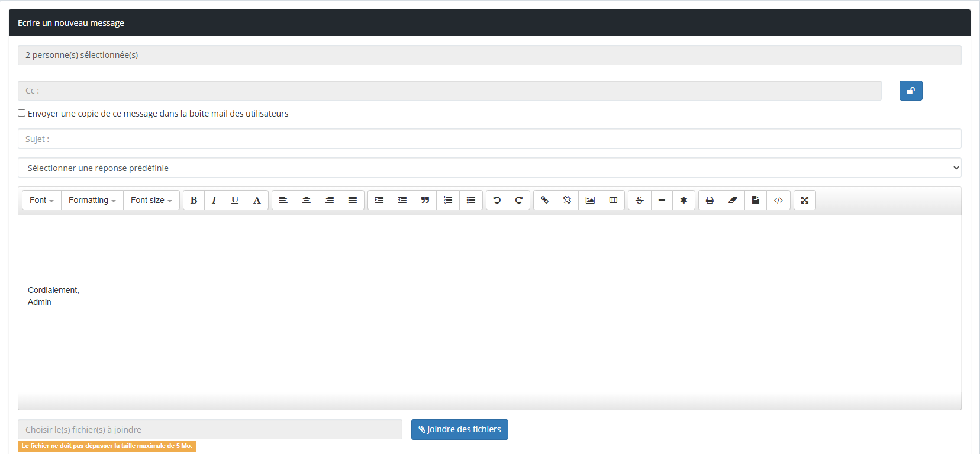
Task: Open the text color picker
Action: [257, 200]
